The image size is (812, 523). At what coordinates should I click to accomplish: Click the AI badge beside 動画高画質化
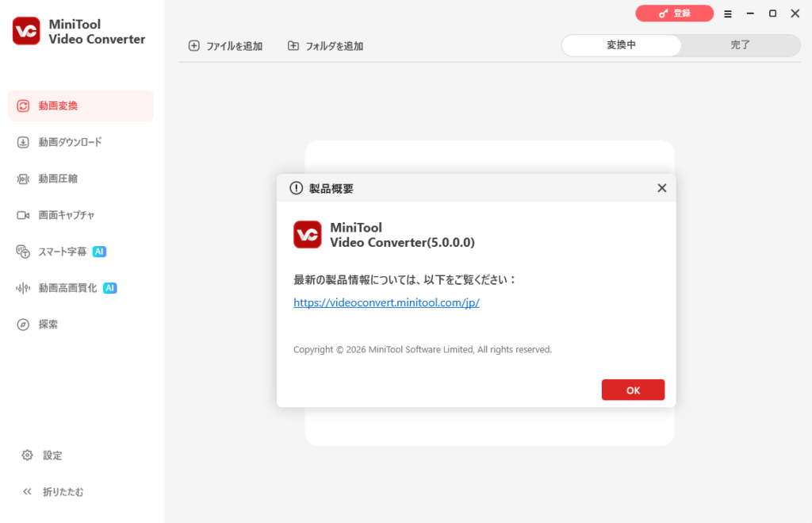pyautogui.click(x=109, y=287)
